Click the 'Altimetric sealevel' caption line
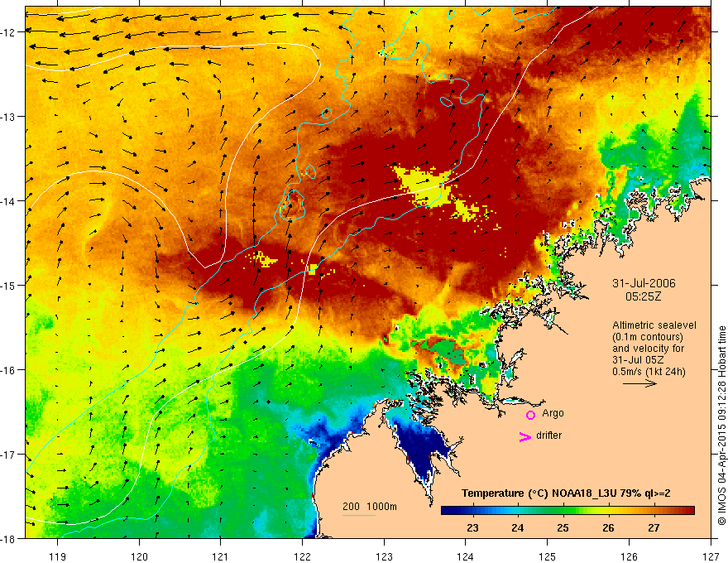The height and width of the screenshot is (563, 728). click(654, 325)
